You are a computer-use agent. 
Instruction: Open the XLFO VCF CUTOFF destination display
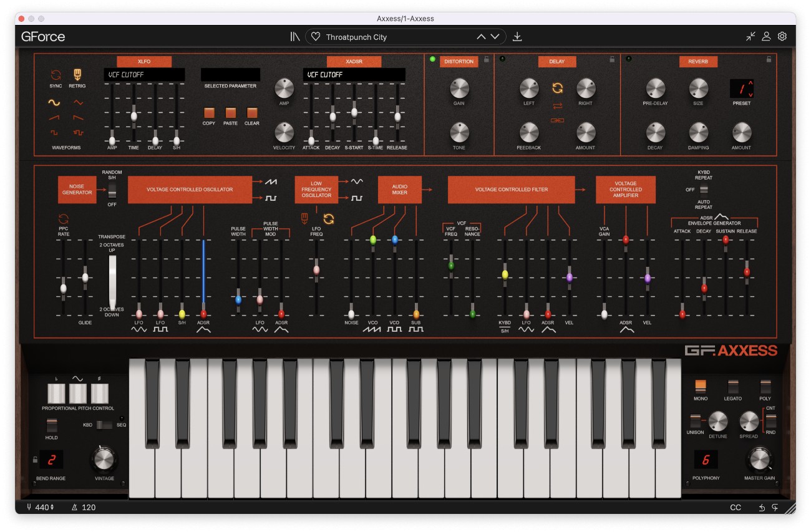coord(144,75)
